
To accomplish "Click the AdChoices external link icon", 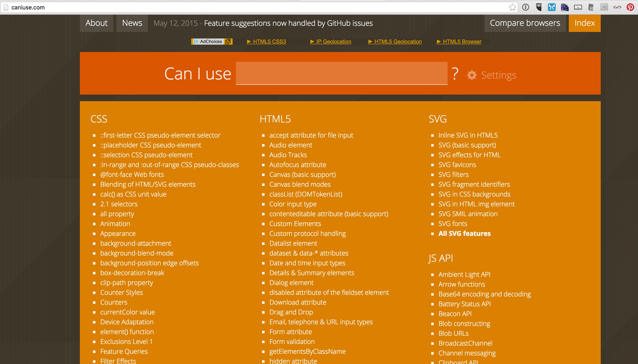I will (228, 42).
